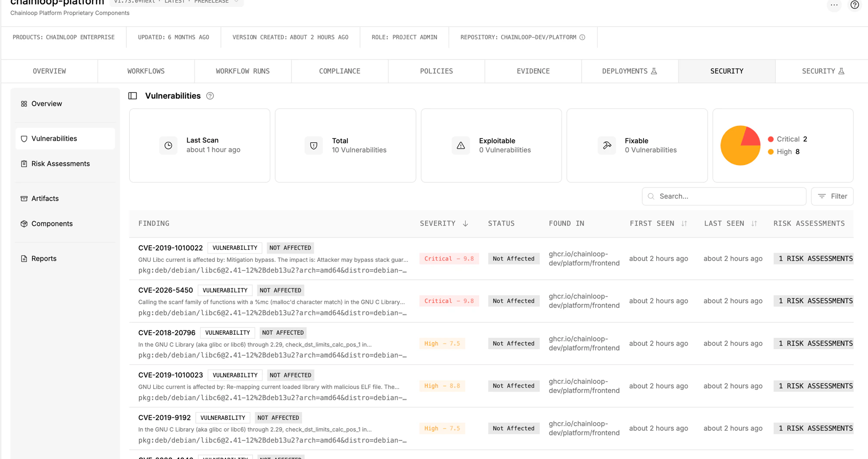Viewport: 868px width, 459px height.
Task: Click the Components cube icon
Action: (24, 224)
